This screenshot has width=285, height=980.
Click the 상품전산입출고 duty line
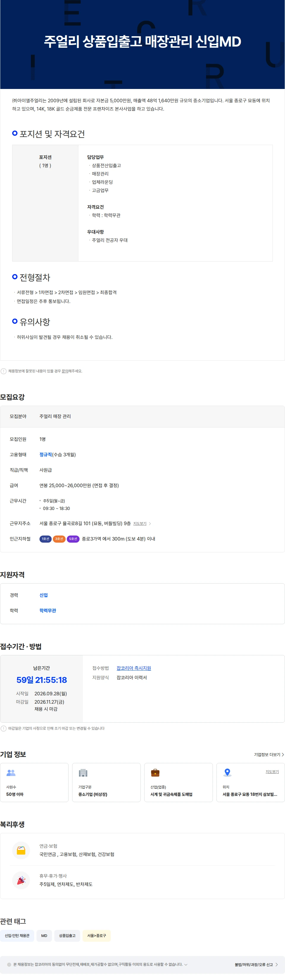coord(106,165)
